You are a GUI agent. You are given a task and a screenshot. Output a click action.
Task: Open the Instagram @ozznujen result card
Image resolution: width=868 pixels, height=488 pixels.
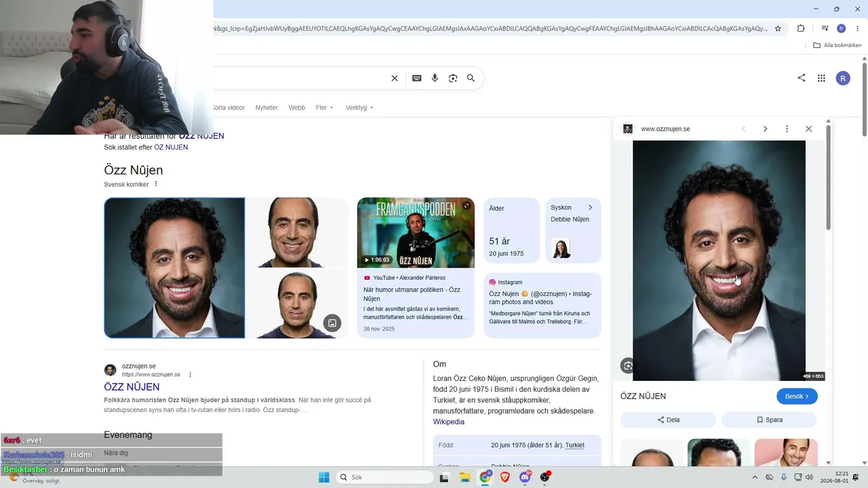(542, 305)
